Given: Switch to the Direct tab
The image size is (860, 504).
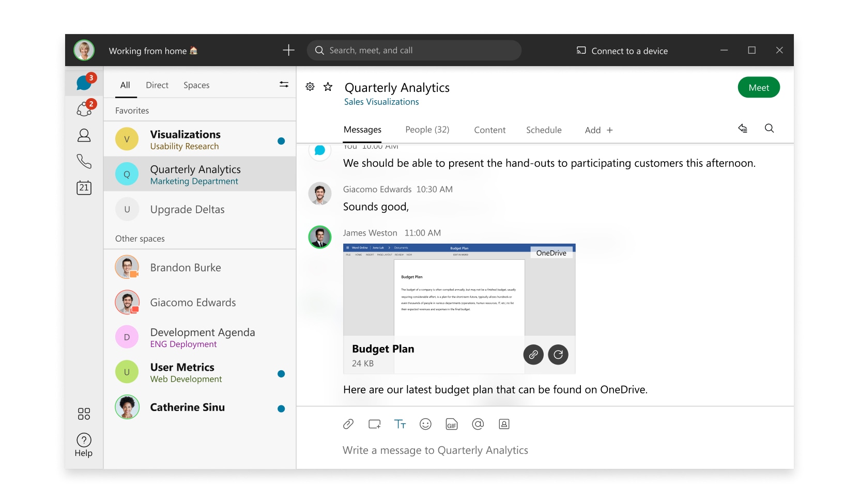Looking at the screenshot, I should tap(157, 85).
